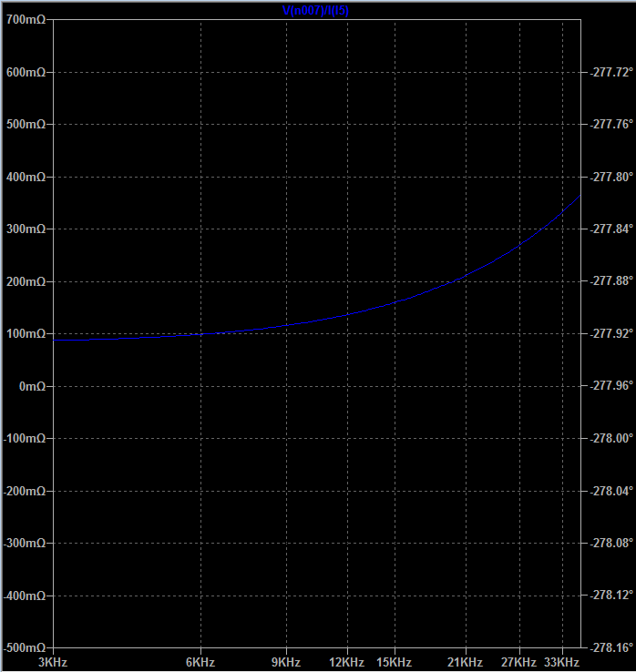Click the 9KHz frequency axis label

[x=286, y=663]
